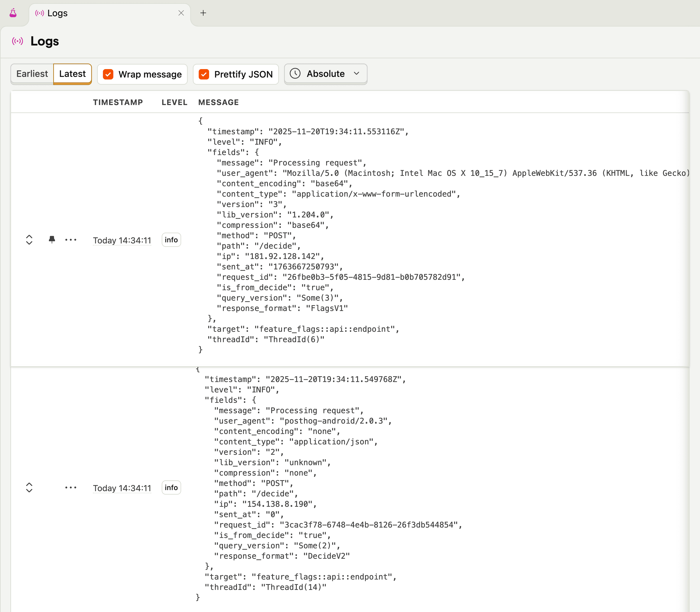Click the response_format FlagsV1 line
The width and height of the screenshot is (700, 612).
pyautogui.click(x=282, y=308)
